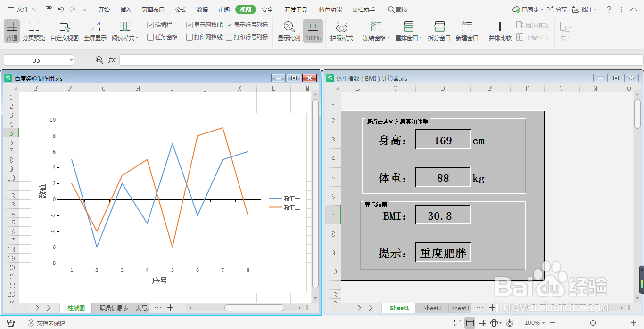This screenshot has width=644, height=329.
Task: Go to last sheet arrow in BMI workbook
Action: [371, 308]
